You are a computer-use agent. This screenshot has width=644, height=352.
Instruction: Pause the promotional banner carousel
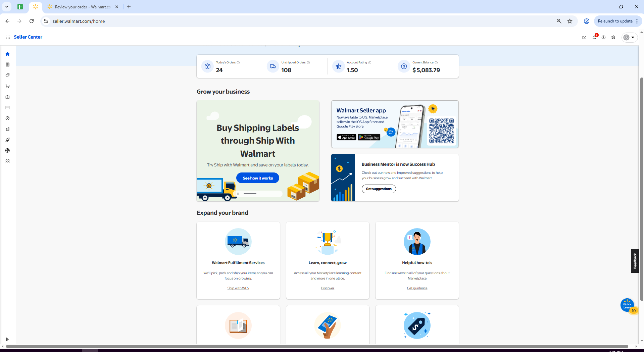tap(238, 194)
